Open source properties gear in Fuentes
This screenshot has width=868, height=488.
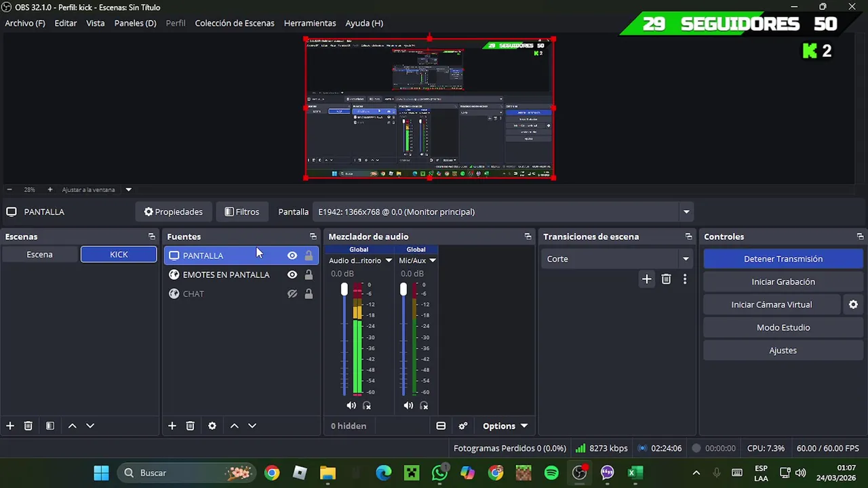coord(212,426)
